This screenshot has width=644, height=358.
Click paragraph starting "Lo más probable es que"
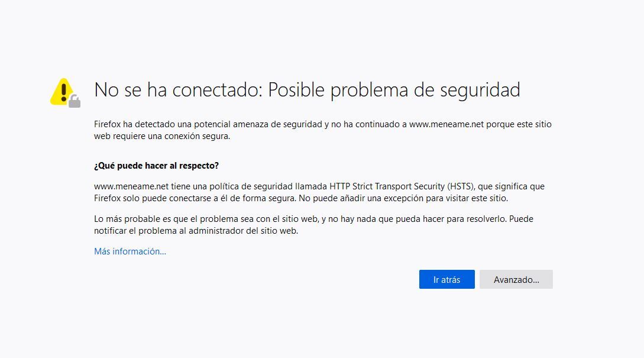pyautogui.click(x=313, y=225)
